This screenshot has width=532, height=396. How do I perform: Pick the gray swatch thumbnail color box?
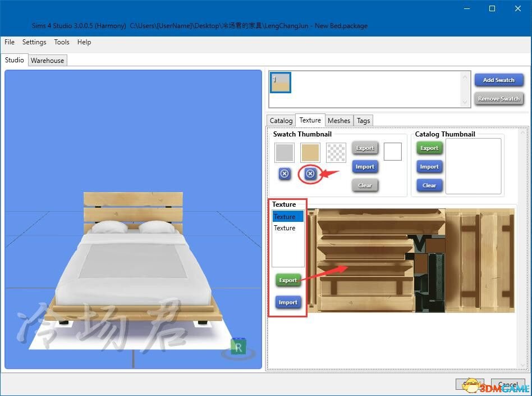[x=285, y=152]
